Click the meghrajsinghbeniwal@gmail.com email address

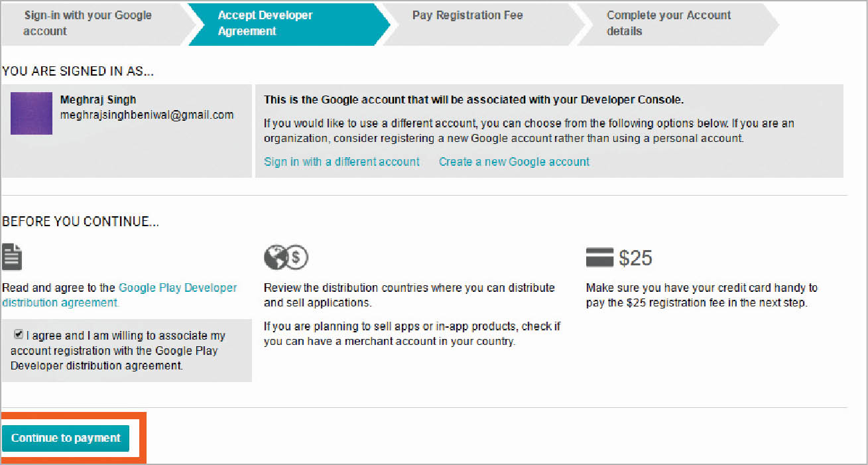147,115
